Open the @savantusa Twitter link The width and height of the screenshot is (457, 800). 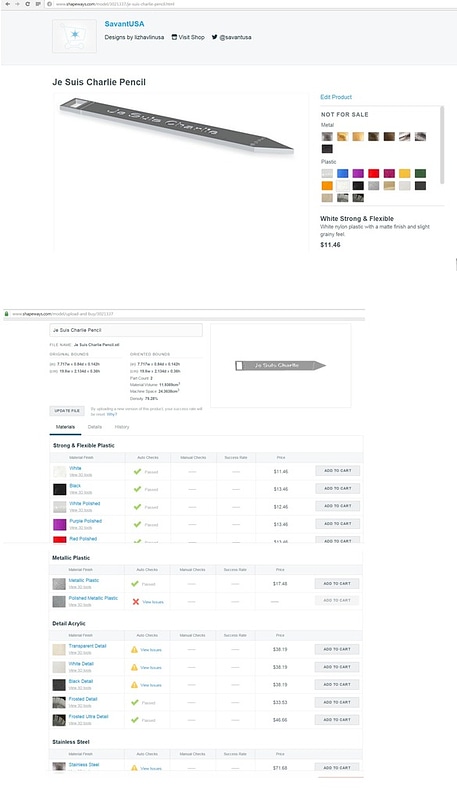(232, 37)
